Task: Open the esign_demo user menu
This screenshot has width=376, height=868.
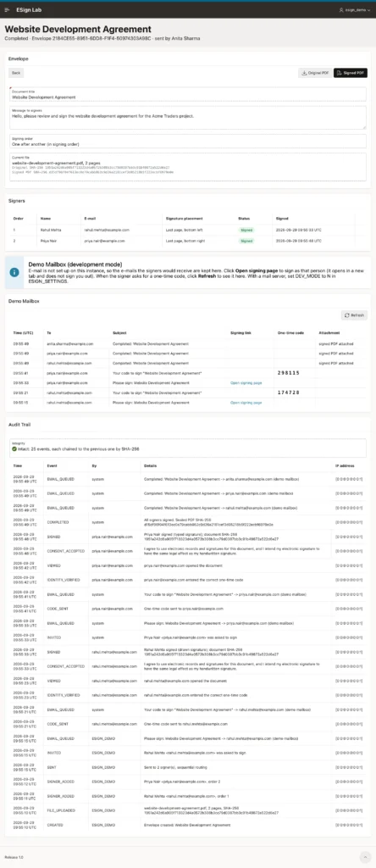Action: 354,10
